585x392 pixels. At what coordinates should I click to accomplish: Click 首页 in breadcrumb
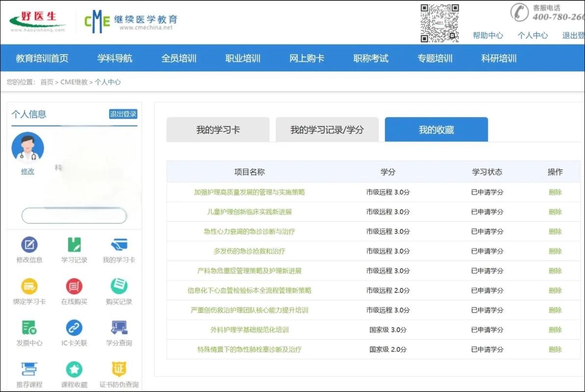click(x=47, y=82)
